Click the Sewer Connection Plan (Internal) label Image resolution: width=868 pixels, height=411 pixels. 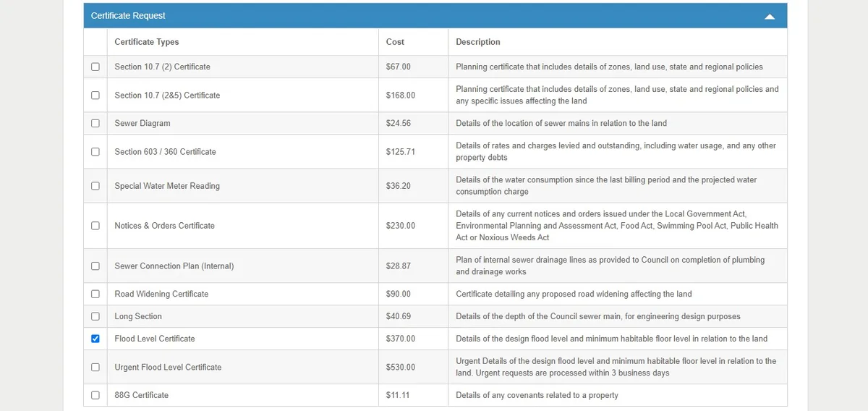tap(174, 266)
